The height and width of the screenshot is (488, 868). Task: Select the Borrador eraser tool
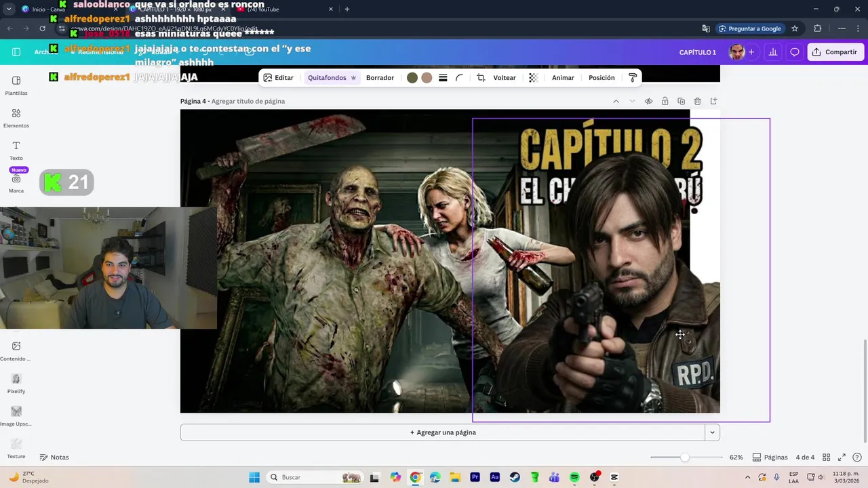click(380, 78)
